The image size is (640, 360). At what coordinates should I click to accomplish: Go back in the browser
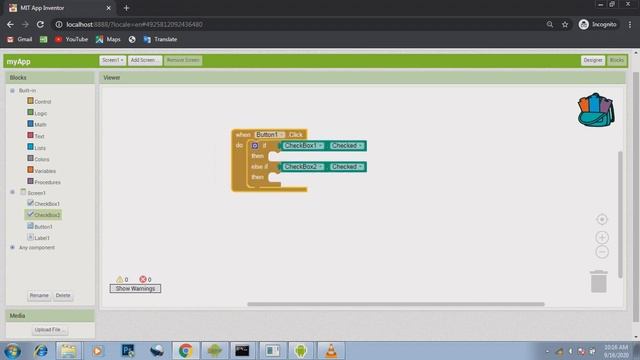coord(10,24)
